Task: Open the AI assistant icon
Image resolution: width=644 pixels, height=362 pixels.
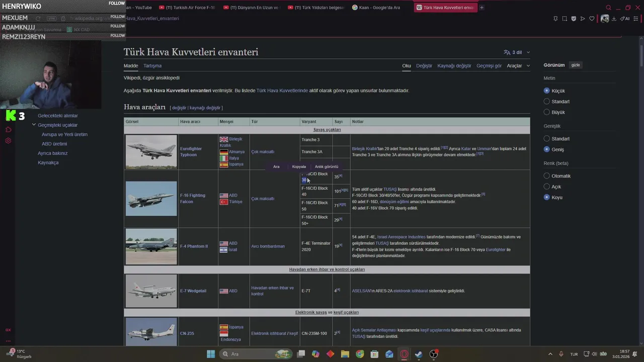Action: 624,19
